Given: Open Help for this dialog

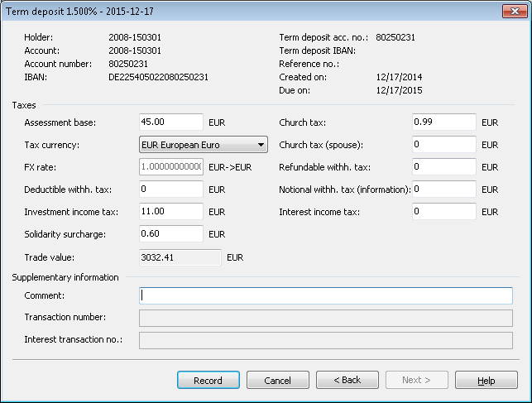Looking at the screenshot, I should pos(486,380).
